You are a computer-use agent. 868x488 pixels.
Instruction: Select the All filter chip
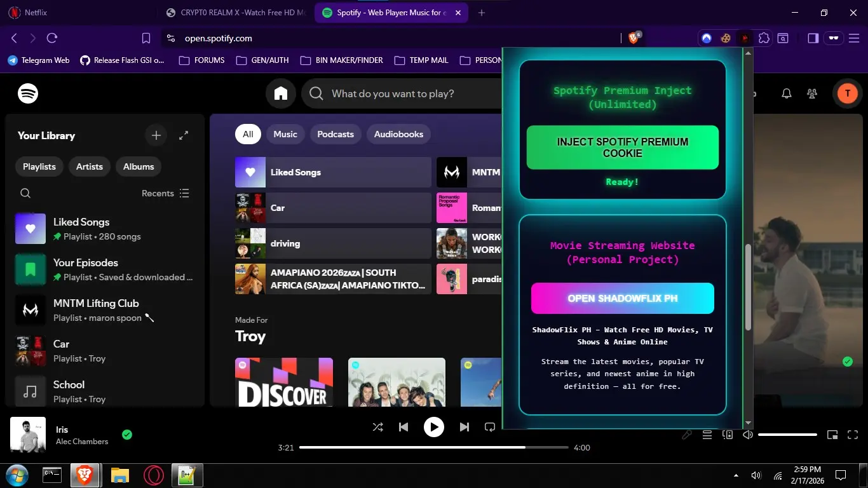point(248,134)
